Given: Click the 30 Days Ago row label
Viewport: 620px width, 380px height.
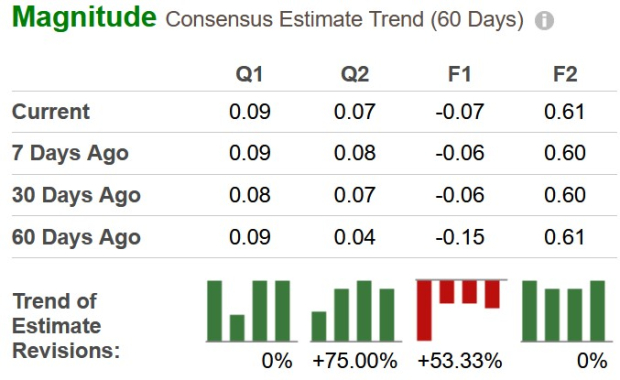Looking at the screenshot, I should tap(76, 195).
